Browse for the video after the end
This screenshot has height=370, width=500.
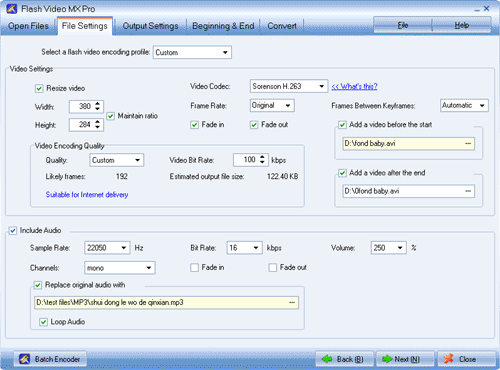tap(468, 191)
